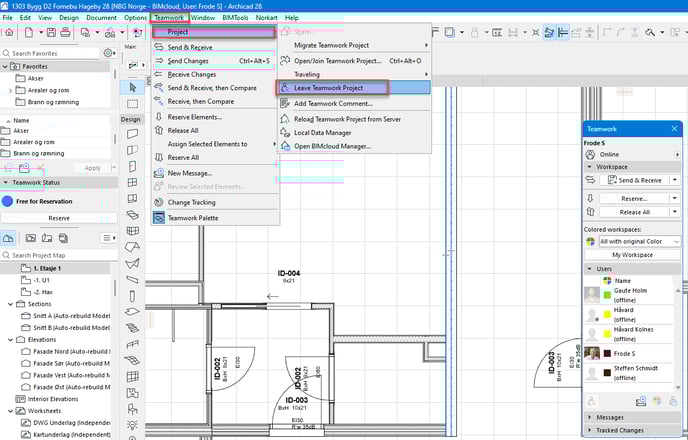Click the Send & Receive arrows icon in the Workspace section
This screenshot has width=688, height=440.
point(590,180)
